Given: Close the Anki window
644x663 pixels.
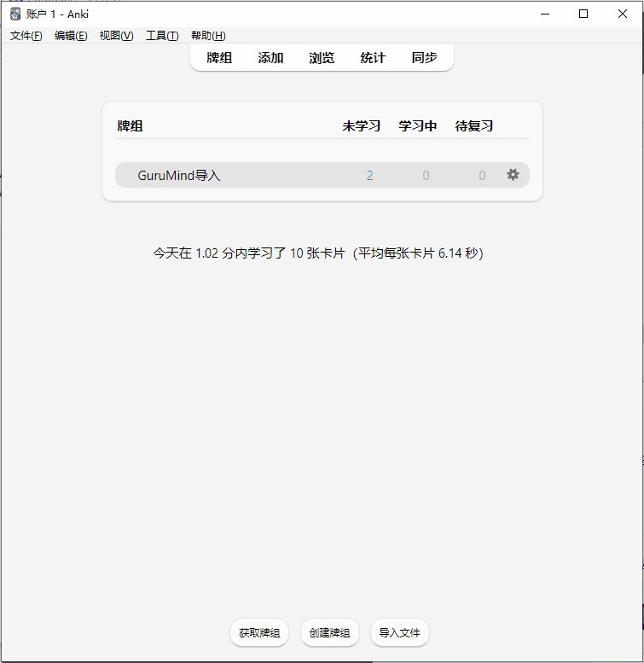Looking at the screenshot, I should tap(623, 14).
